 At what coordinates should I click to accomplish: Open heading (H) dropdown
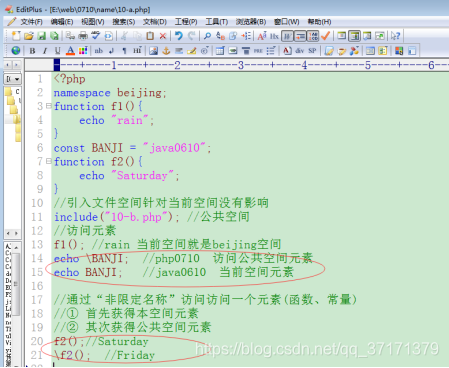coord(137,51)
